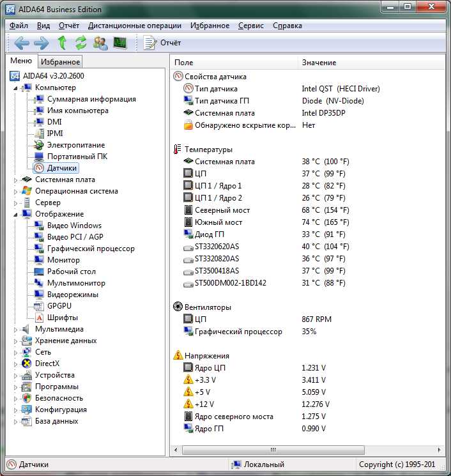The image size is (451, 476).
Task: Click the Forward navigation arrow in toolbar
Action: click(x=42, y=43)
